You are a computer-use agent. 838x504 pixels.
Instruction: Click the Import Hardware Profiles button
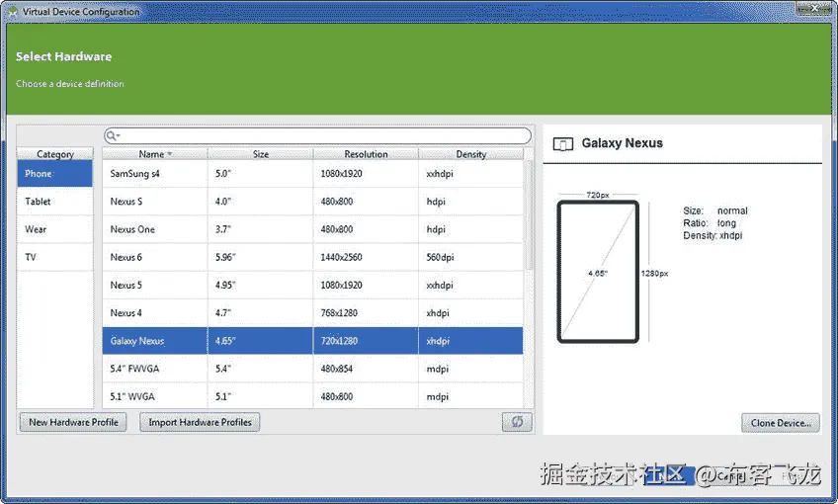[200, 422]
